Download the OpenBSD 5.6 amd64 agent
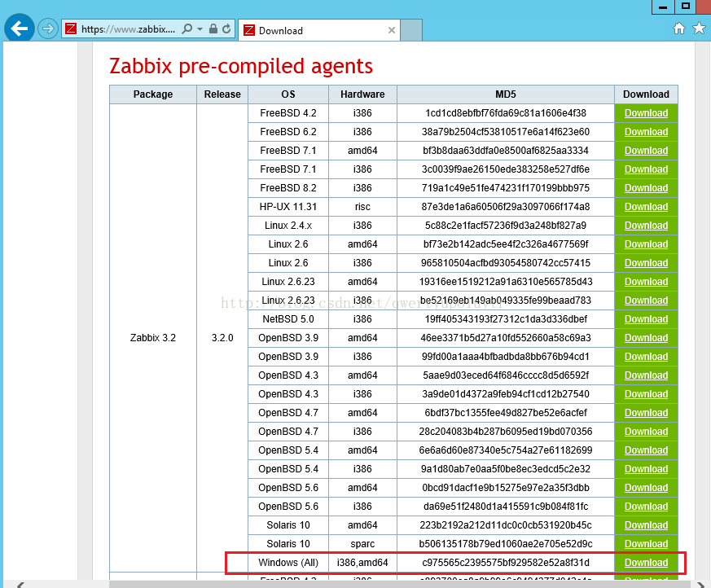711x588 pixels. pos(646,488)
